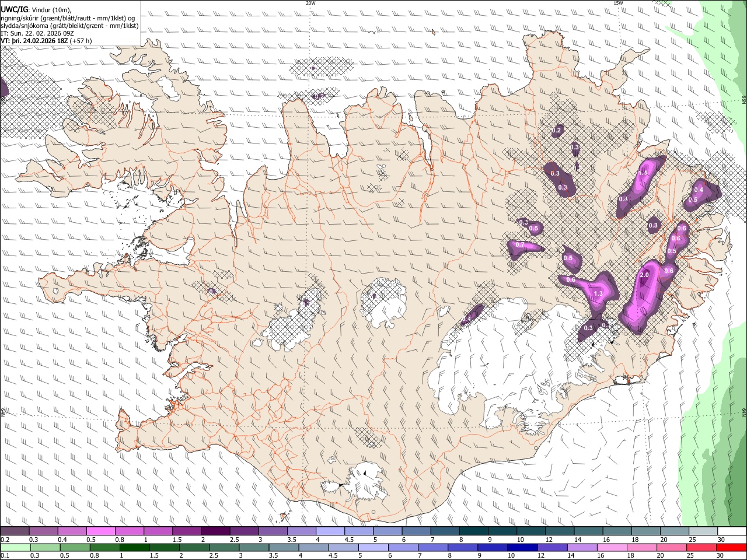Select bright magenta top-row swatch at 0.5
Image resolution: width=747 pixels, height=560 pixels.
click(100, 531)
